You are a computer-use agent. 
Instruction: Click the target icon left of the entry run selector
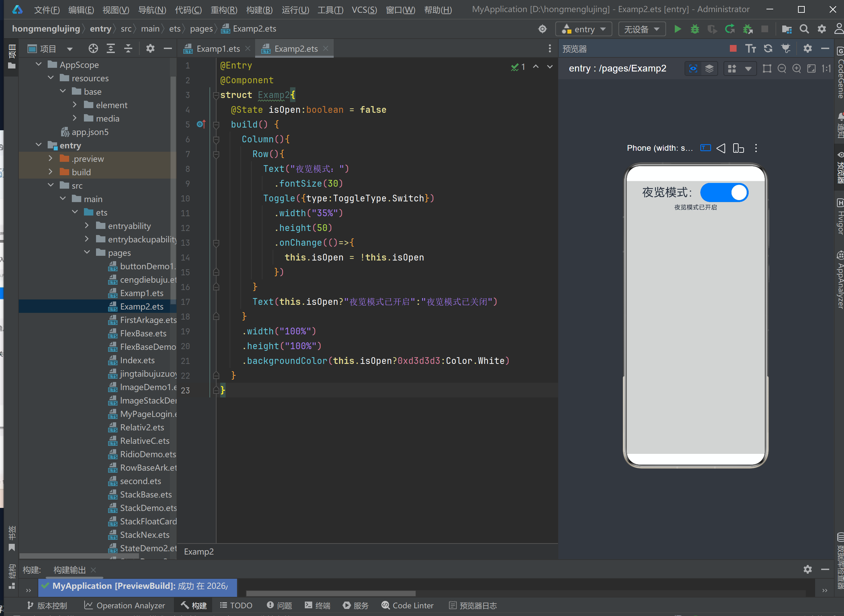(x=543, y=29)
